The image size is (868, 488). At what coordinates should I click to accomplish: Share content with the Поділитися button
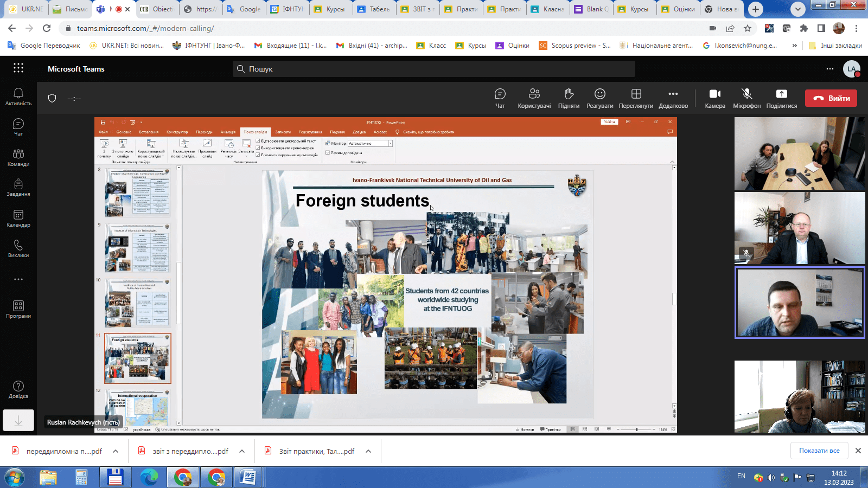click(x=781, y=98)
